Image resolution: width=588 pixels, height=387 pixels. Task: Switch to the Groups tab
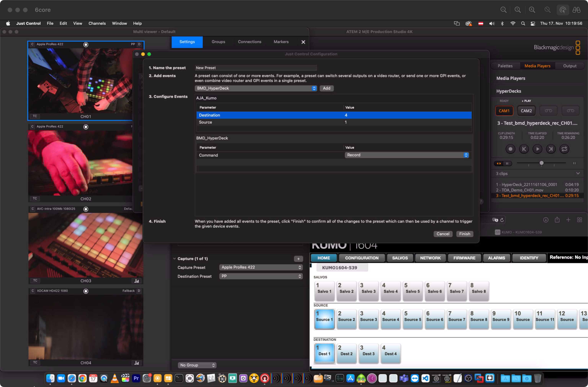pyautogui.click(x=218, y=42)
